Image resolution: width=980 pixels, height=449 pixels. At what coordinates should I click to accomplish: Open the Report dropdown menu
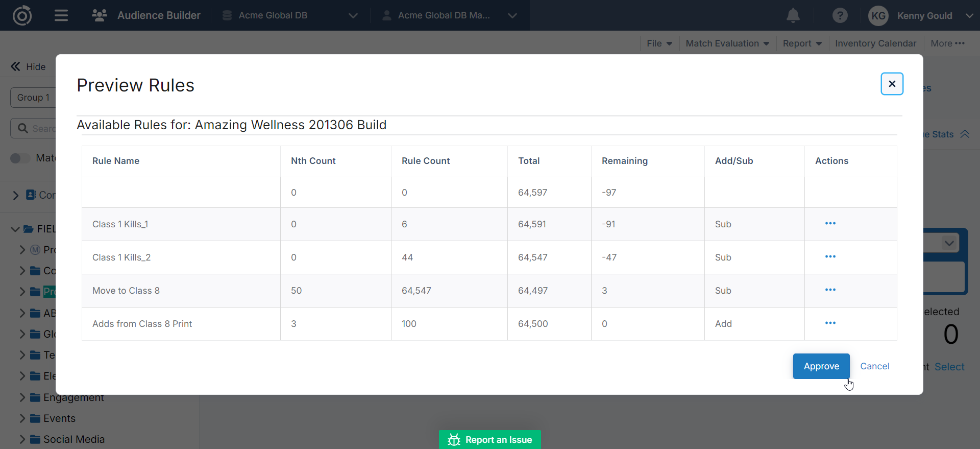click(x=802, y=43)
